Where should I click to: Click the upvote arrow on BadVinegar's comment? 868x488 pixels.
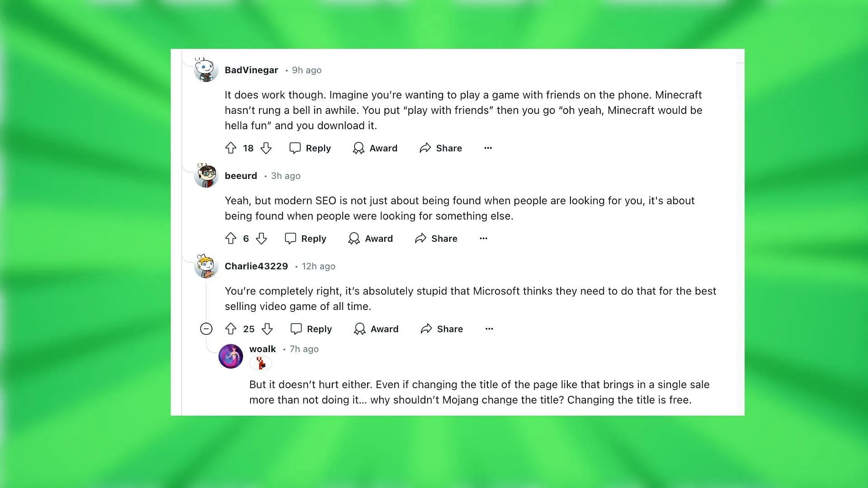(231, 148)
